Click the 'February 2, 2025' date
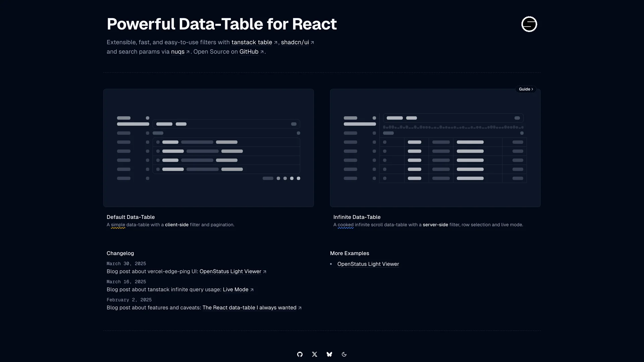644x362 pixels. (129, 300)
